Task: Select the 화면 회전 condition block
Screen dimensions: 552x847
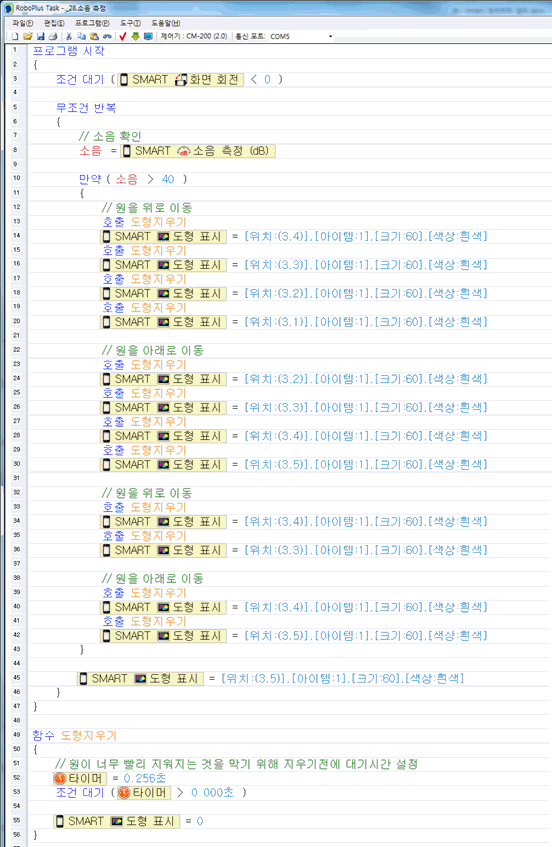Action: pyautogui.click(x=181, y=79)
